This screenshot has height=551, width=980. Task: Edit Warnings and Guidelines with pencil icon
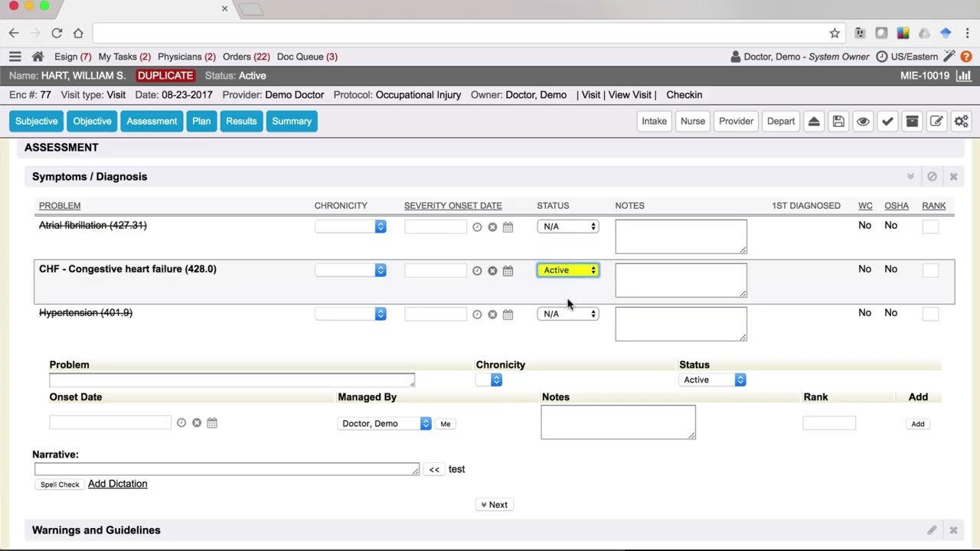click(932, 530)
